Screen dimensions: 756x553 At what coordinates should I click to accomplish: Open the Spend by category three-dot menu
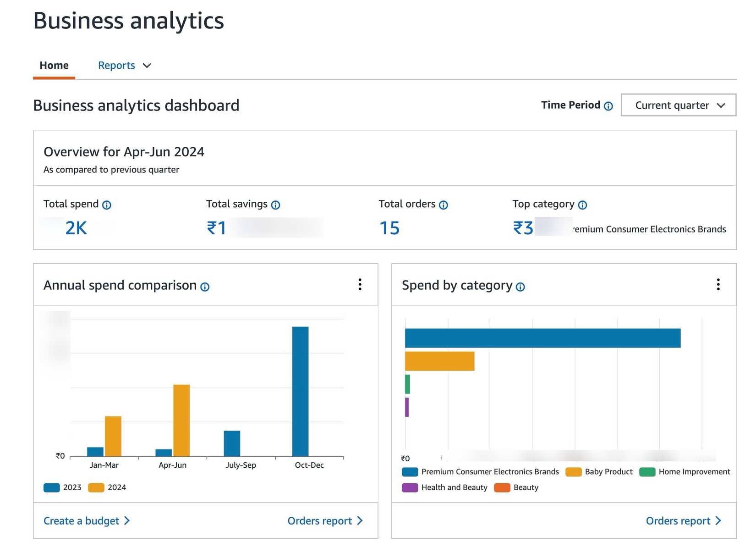pyautogui.click(x=718, y=285)
